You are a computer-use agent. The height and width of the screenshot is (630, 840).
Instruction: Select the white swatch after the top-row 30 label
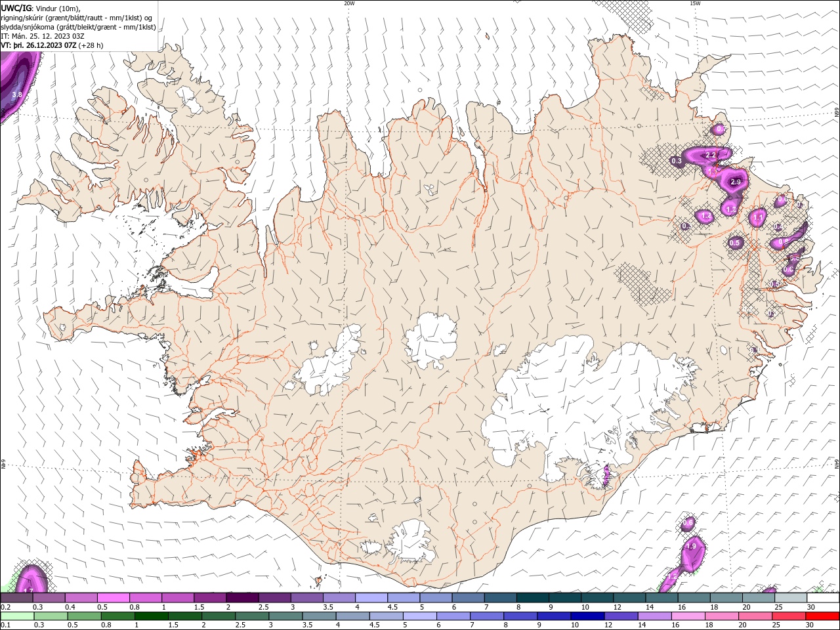click(x=823, y=598)
